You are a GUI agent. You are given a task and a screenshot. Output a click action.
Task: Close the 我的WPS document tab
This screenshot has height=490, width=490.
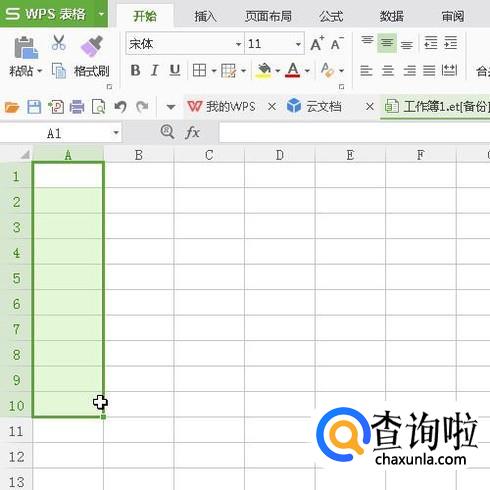[272, 107]
